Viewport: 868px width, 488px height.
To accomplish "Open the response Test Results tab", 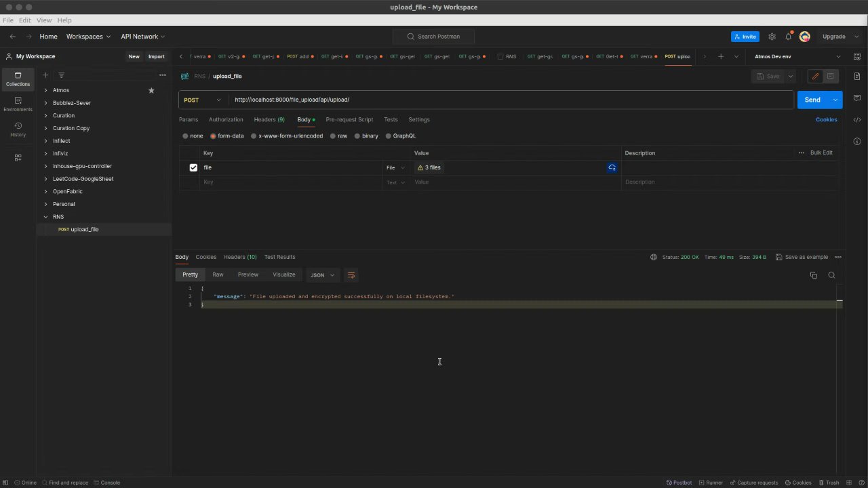I will [279, 258].
